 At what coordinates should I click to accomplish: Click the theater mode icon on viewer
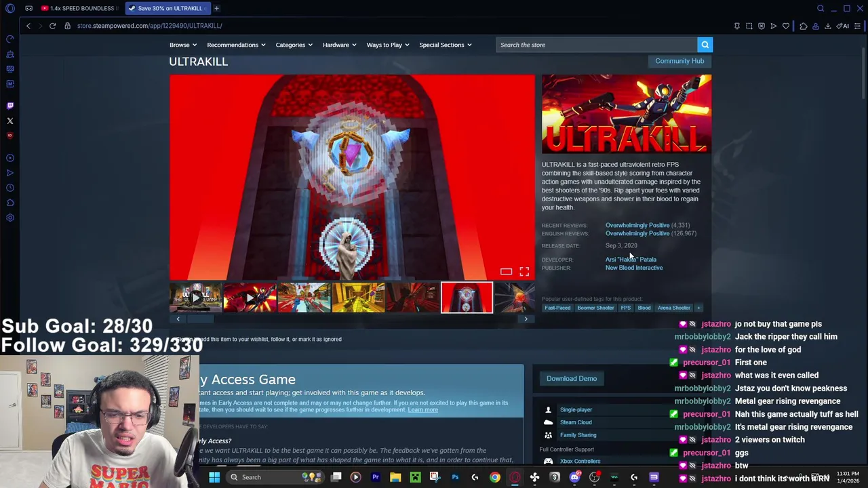[x=506, y=272]
